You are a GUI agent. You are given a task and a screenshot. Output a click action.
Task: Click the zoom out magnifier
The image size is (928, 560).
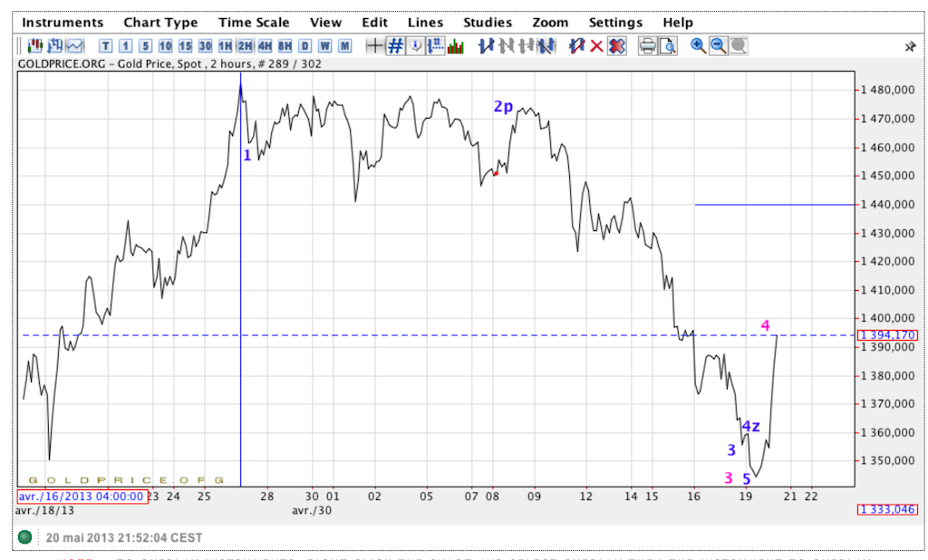[x=718, y=46]
